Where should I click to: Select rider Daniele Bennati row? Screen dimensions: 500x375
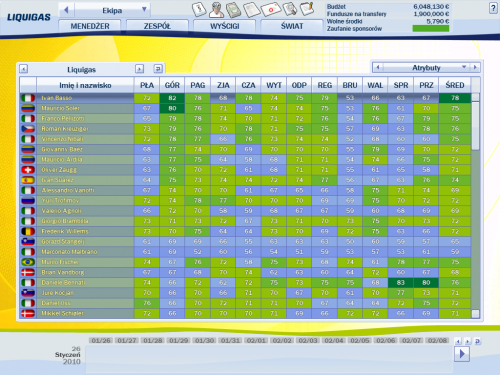pyautogui.click(x=245, y=283)
